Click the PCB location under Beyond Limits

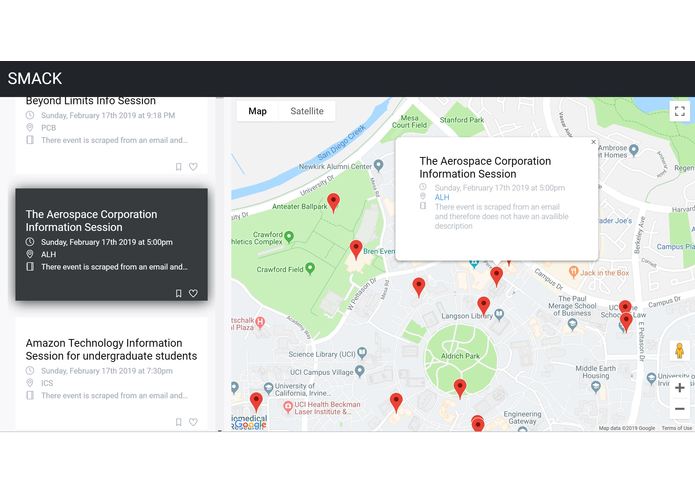49,128
